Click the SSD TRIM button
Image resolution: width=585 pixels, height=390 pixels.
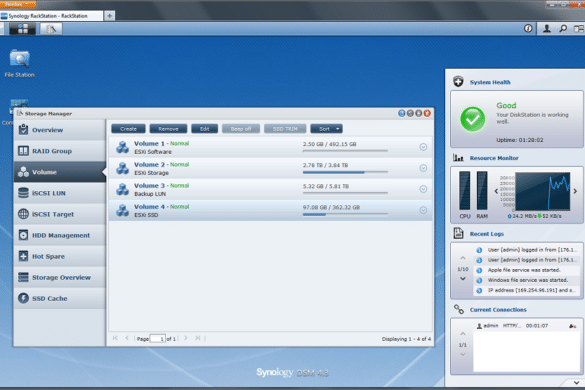point(285,129)
